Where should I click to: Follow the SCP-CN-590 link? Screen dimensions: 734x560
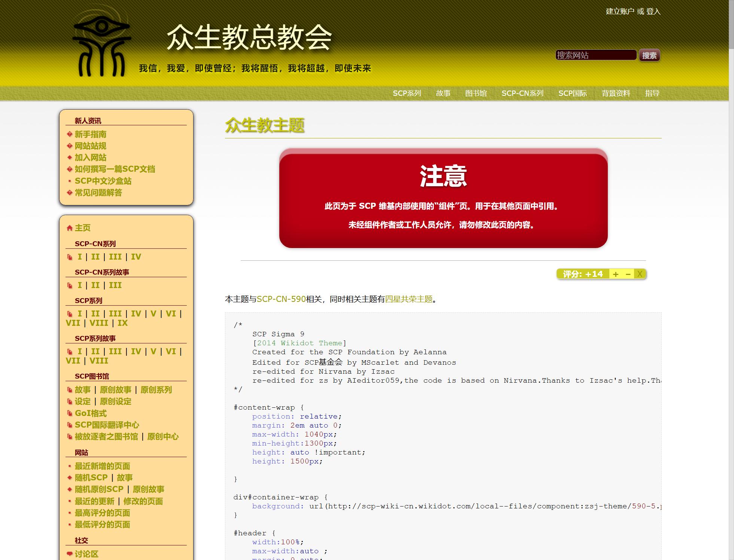click(x=281, y=299)
